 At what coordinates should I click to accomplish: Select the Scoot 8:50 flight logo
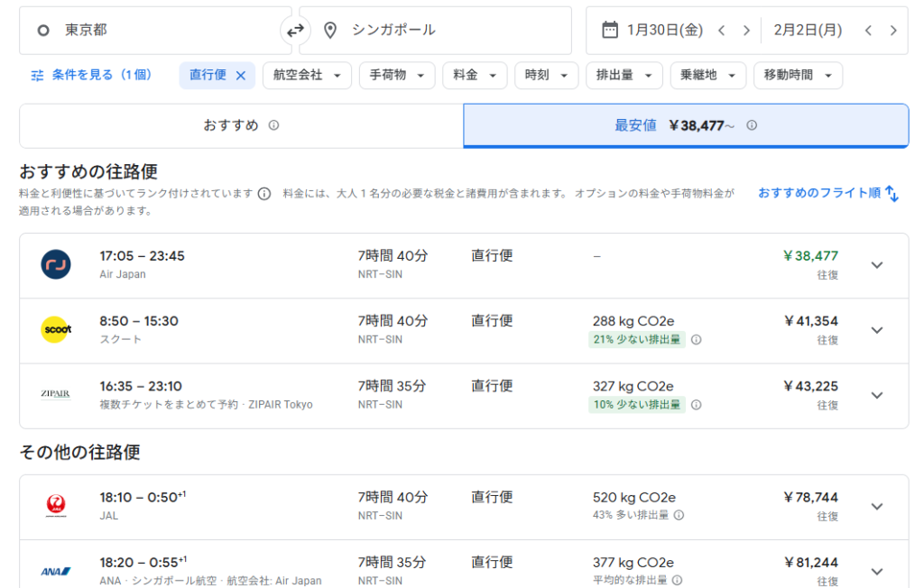coord(56,330)
